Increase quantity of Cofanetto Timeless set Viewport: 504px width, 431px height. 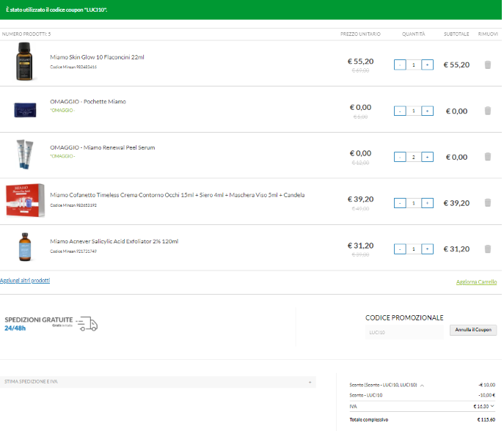pos(428,203)
